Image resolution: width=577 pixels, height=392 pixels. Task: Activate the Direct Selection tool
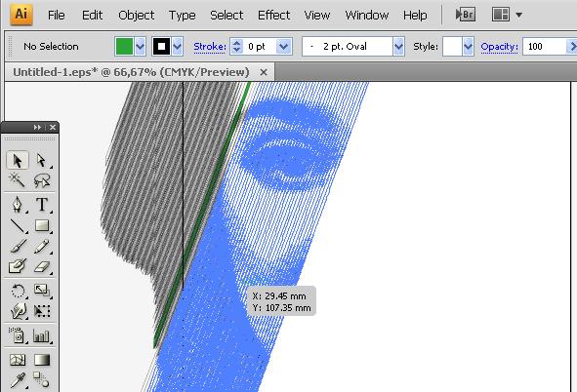click(42, 161)
